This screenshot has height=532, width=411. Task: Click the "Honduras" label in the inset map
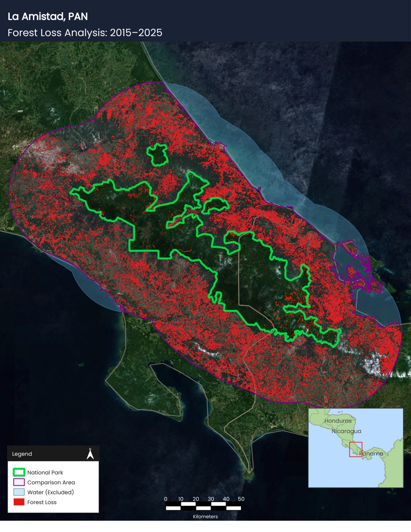pos(338,421)
